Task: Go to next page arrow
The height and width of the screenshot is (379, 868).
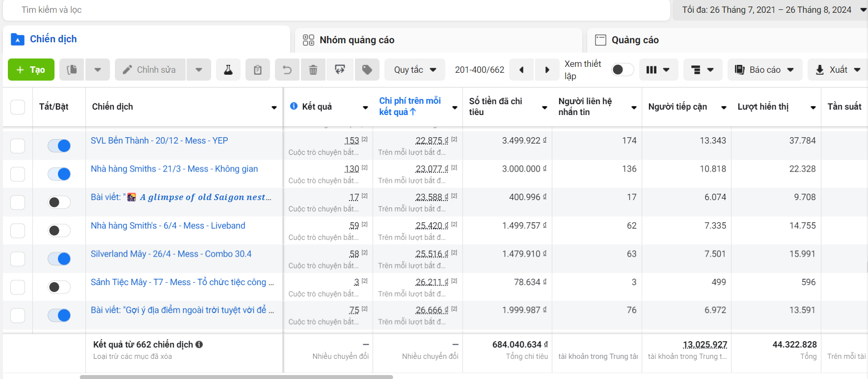Action: (x=547, y=70)
